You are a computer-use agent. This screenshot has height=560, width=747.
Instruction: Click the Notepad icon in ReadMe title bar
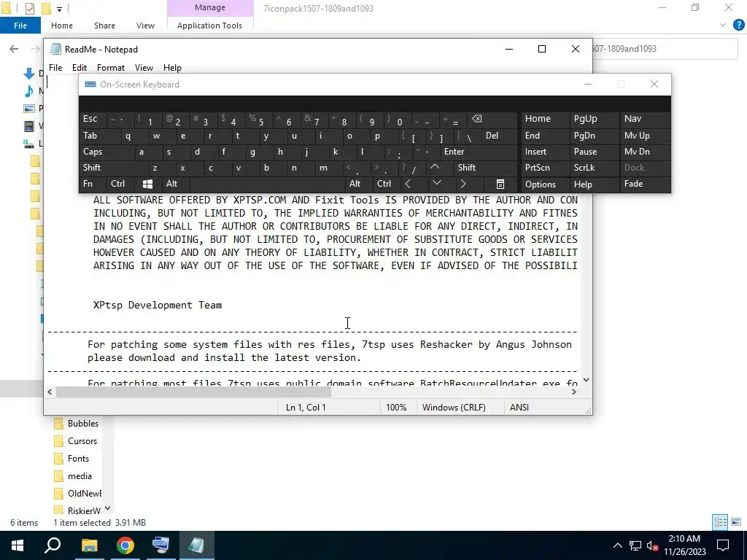pos(55,49)
